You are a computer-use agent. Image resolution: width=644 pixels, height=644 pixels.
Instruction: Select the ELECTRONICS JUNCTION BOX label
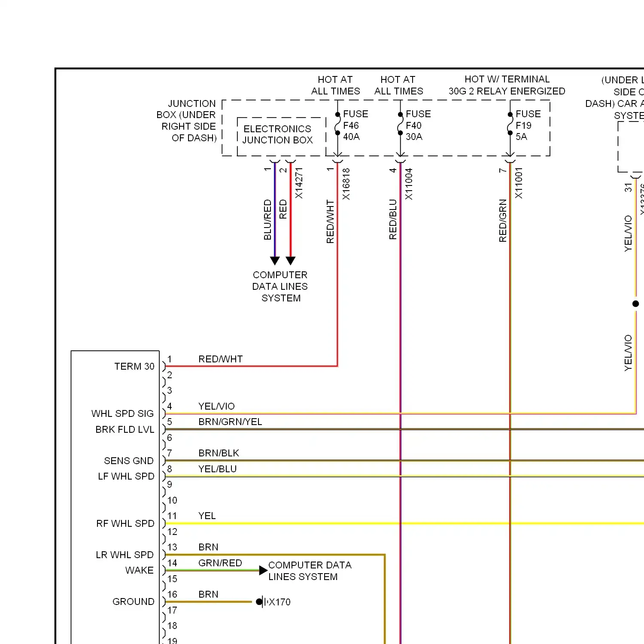tap(277, 134)
